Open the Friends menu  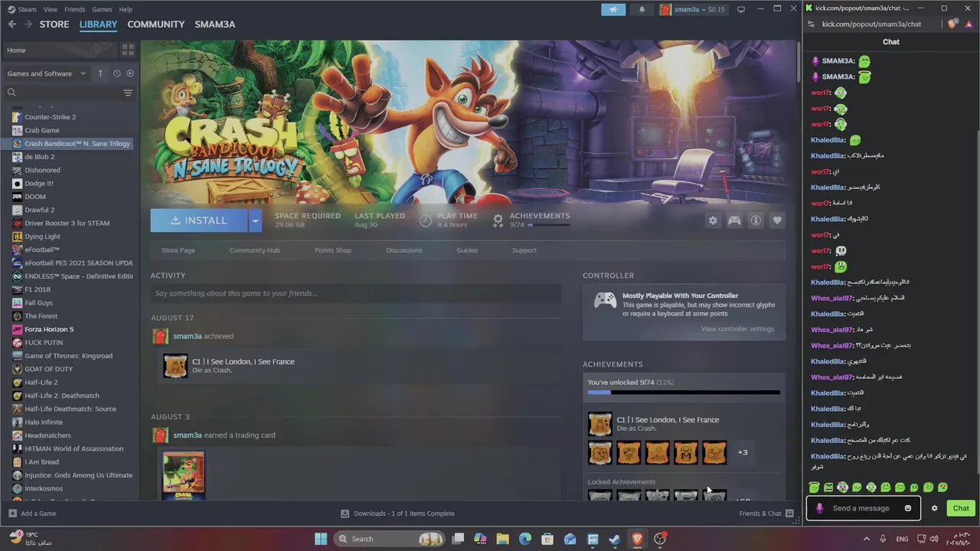click(75, 9)
